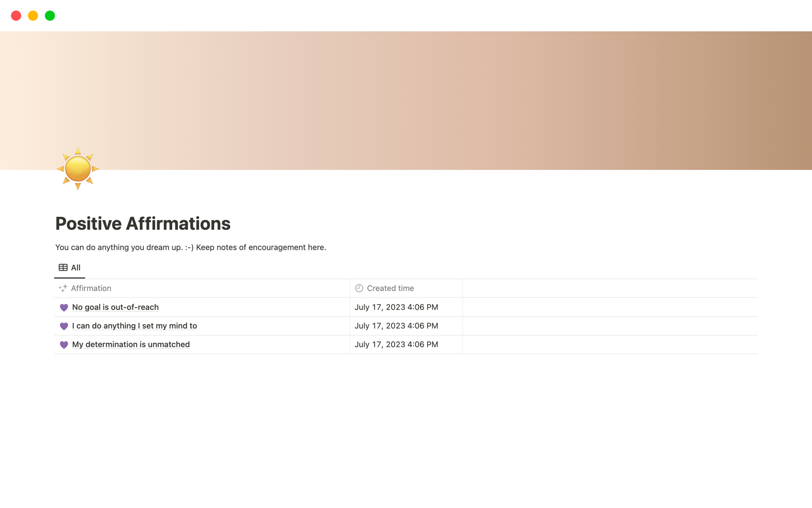The height and width of the screenshot is (508, 812).
Task: Toggle the table layout properties
Action: [63, 268]
